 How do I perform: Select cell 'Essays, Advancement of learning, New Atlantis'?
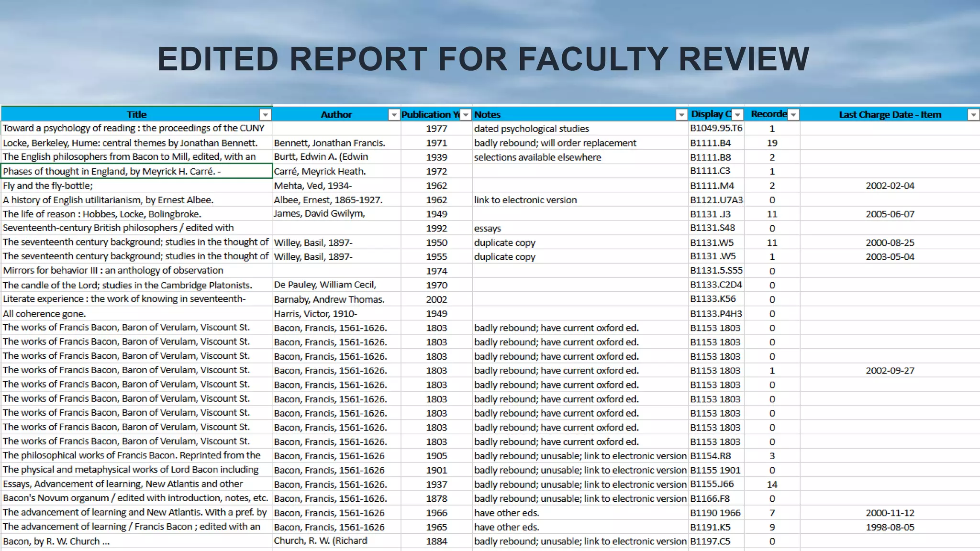coord(137,484)
